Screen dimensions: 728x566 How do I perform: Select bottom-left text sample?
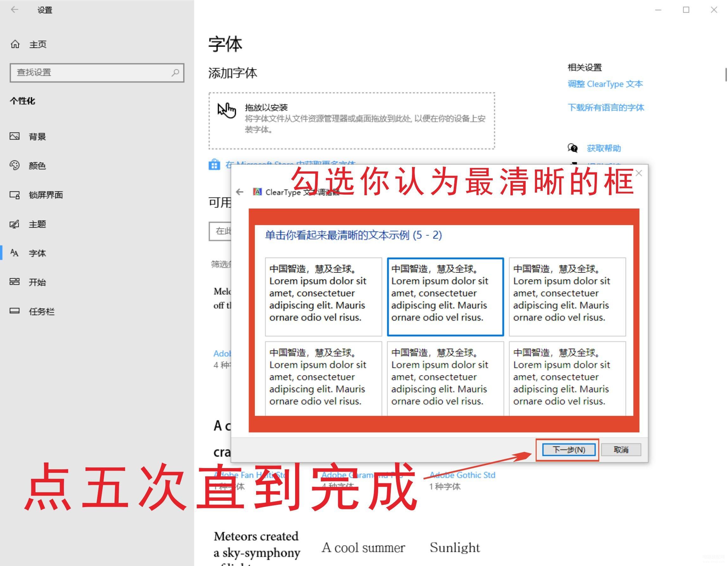[x=323, y=379]
